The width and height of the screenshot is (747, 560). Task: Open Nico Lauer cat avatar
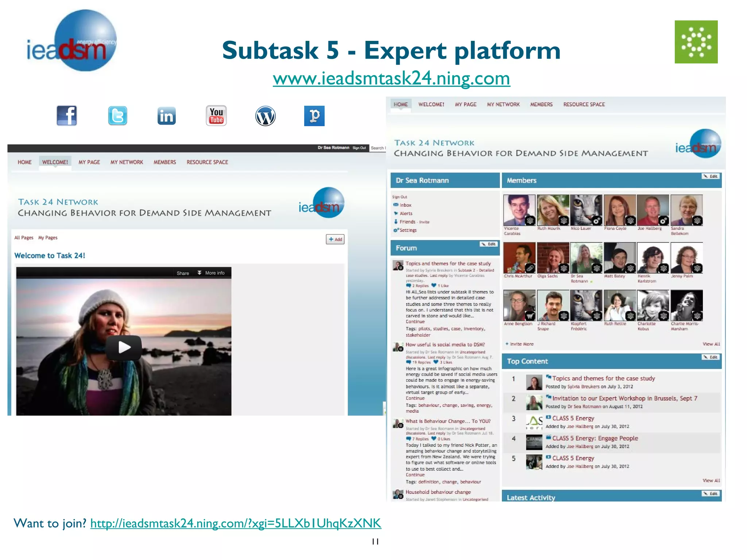coord(586,210)
